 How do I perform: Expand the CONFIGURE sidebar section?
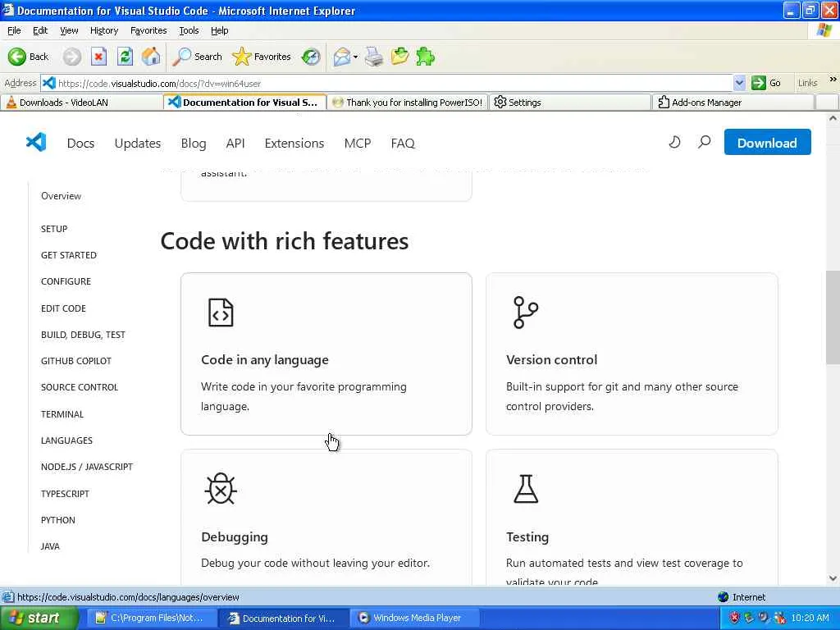[66, 281]
